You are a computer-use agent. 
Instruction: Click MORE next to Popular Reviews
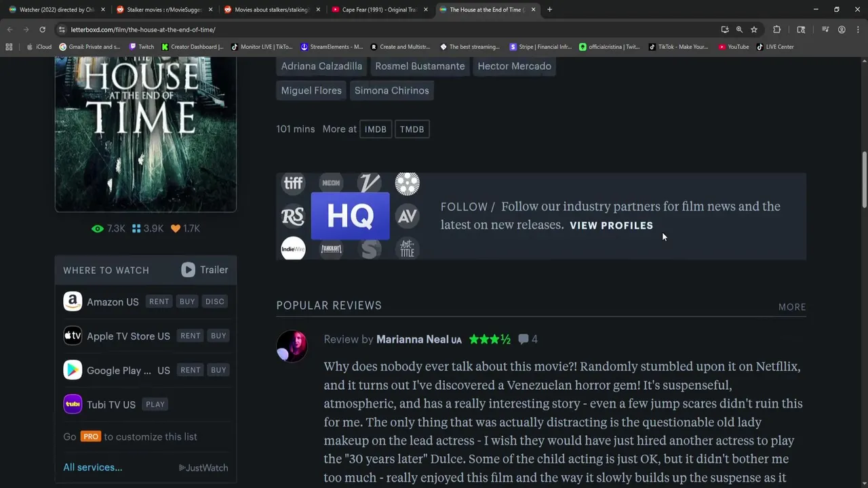792,307
